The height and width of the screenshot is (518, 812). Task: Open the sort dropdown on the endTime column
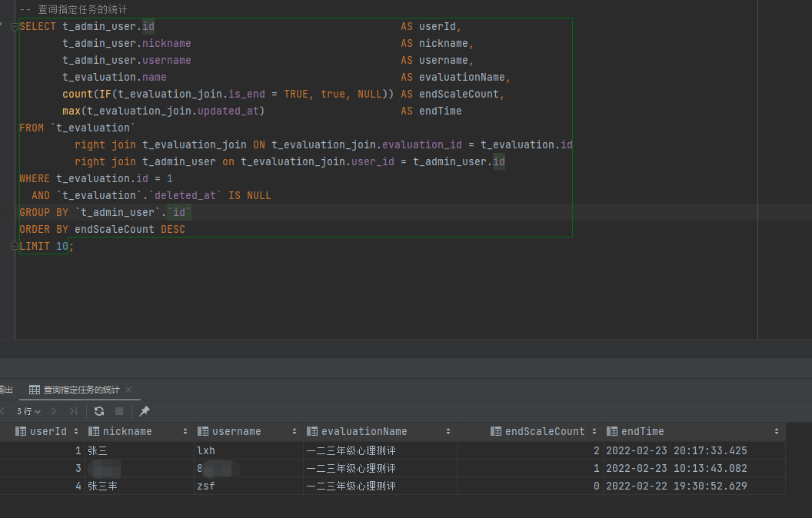click(x=777, y=430)
